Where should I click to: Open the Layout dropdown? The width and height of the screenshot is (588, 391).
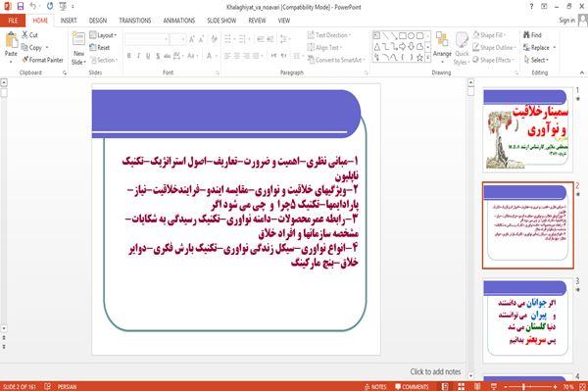[x=103, y=35]
